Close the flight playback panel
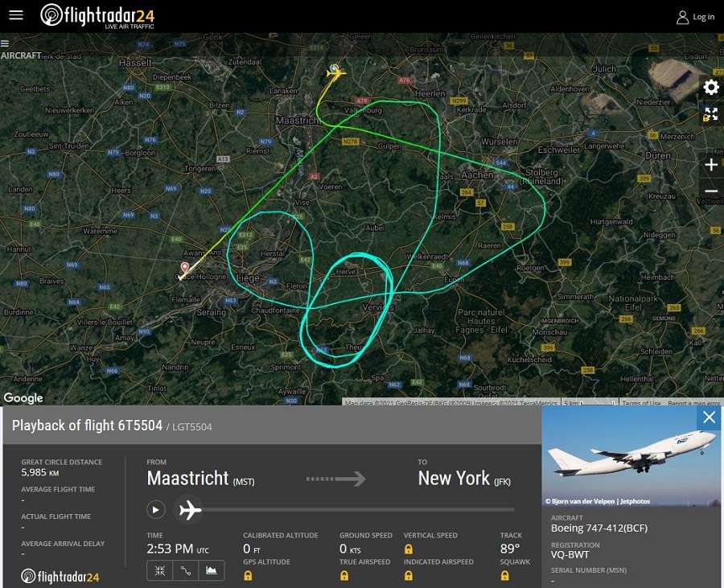The width and height of the screenshot is (724, 588). 709,417
